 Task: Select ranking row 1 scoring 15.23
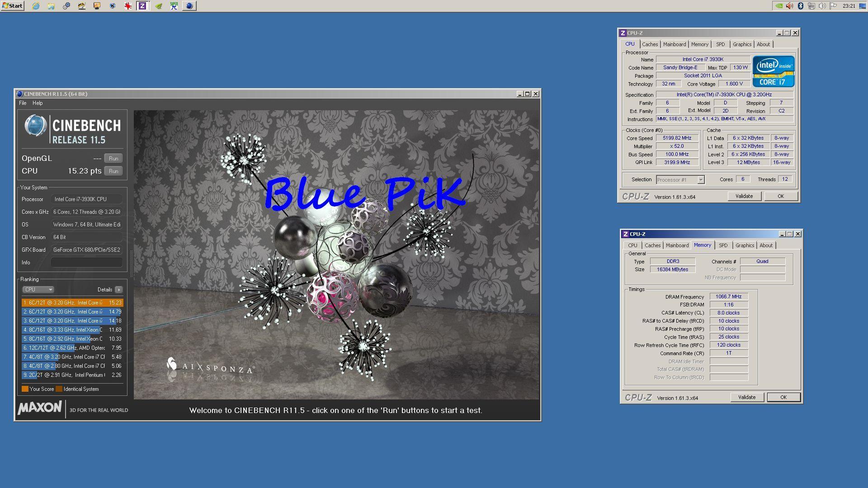coord(72,303)
